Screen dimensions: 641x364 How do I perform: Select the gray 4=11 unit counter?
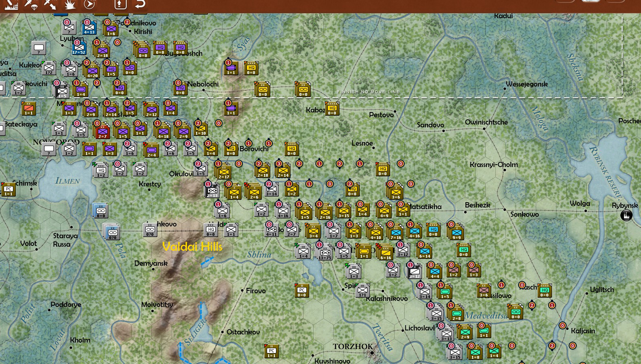coord(271,230)
